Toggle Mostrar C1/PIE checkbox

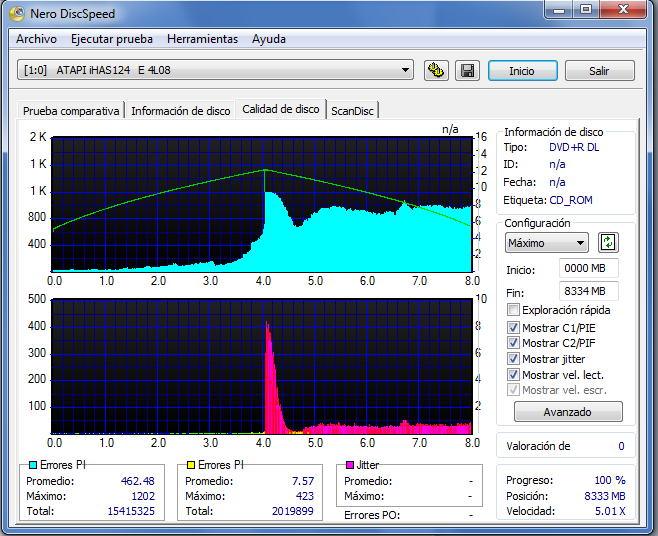(x=514, y=327)
